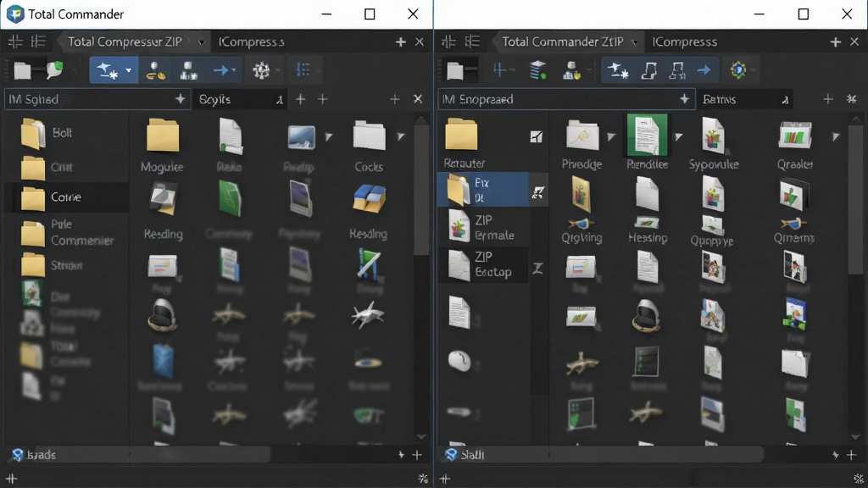Click the blue list view icon in left toolbar
The height and width of the screenshot is (488, 868).
point(303,69)
